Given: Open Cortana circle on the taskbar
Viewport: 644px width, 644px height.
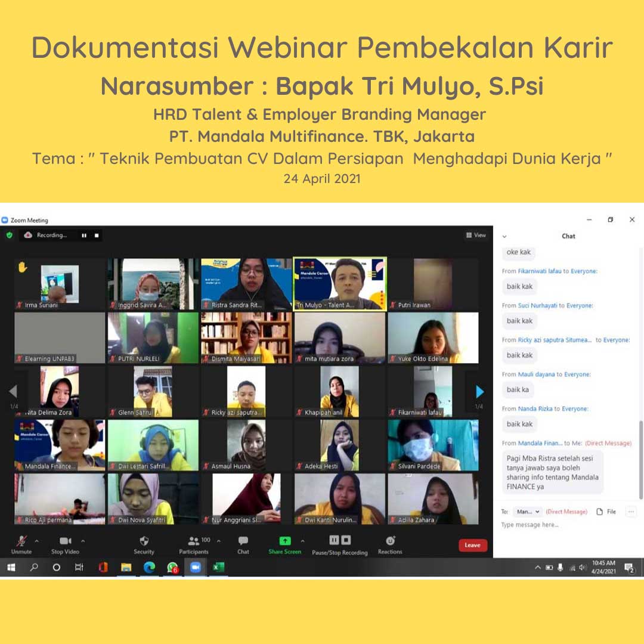Looking at the screenshot, I should pyautogui.click(x=57, y=568).
